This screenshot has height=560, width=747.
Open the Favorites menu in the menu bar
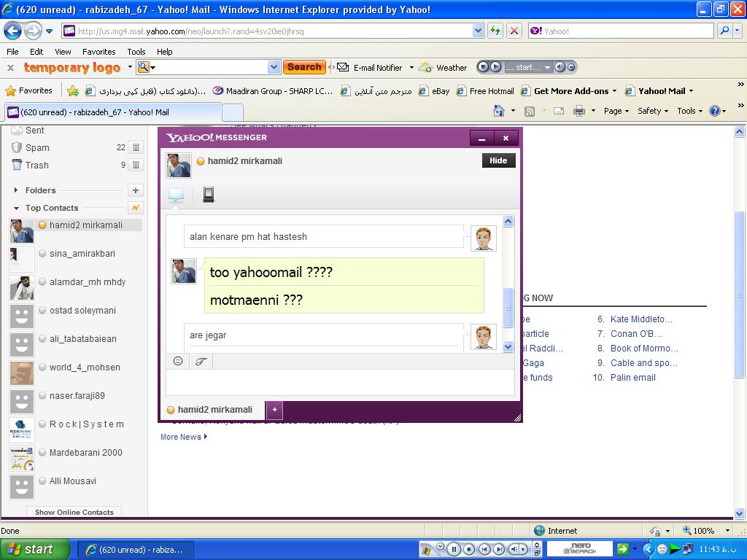pyautogui.click(x=99, y=52)
